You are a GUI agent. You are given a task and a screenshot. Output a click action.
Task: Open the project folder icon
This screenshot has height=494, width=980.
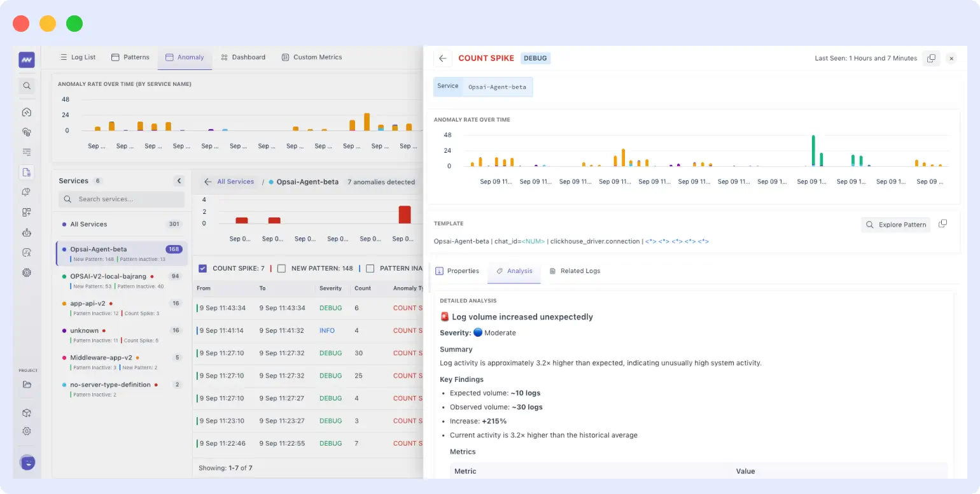click(27, 385)
